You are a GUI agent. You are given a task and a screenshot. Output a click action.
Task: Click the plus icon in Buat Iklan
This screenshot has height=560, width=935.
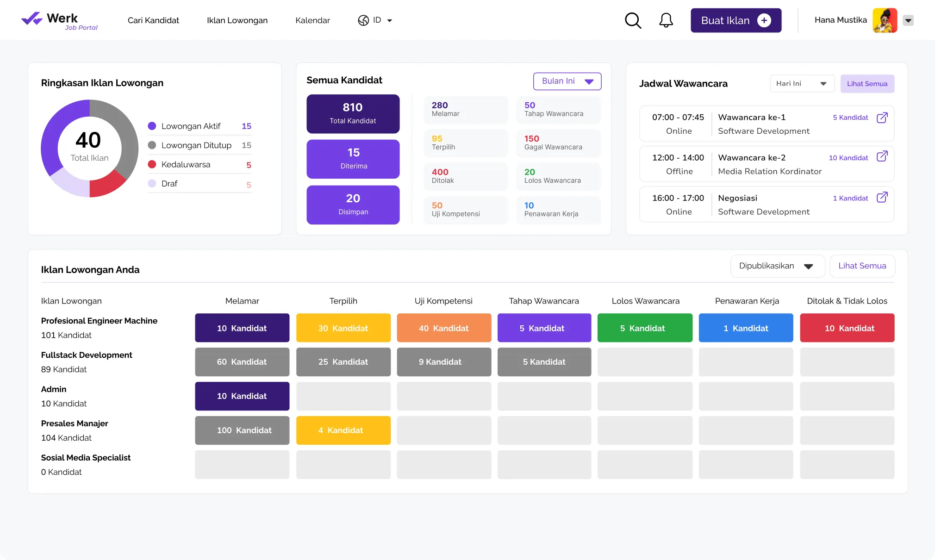coord(764,20)
